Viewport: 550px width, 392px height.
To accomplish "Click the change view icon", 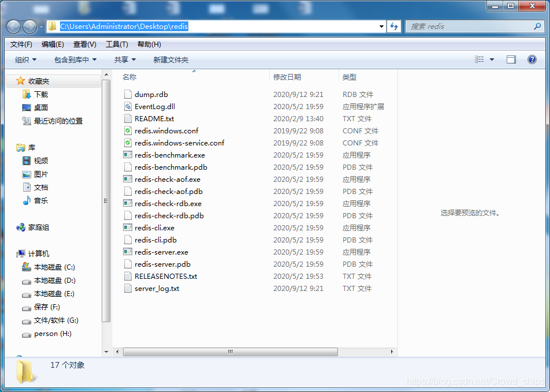I will click(x=480, y=59).
